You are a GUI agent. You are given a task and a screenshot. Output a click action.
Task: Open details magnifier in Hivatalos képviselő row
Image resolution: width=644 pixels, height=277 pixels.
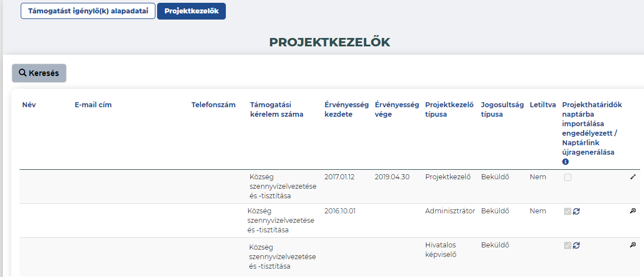click(633, 245)
